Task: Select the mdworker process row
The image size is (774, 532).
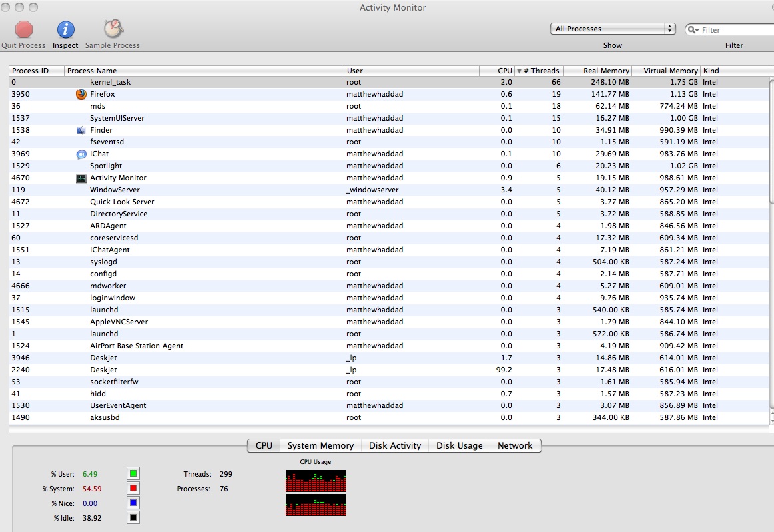Action: [389, 286]
